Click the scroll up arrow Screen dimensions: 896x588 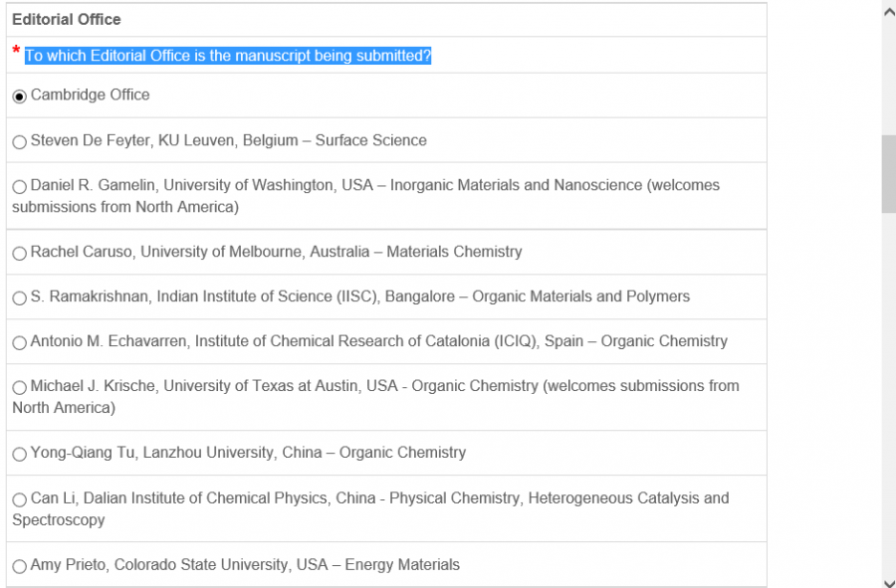pos(888,11)
